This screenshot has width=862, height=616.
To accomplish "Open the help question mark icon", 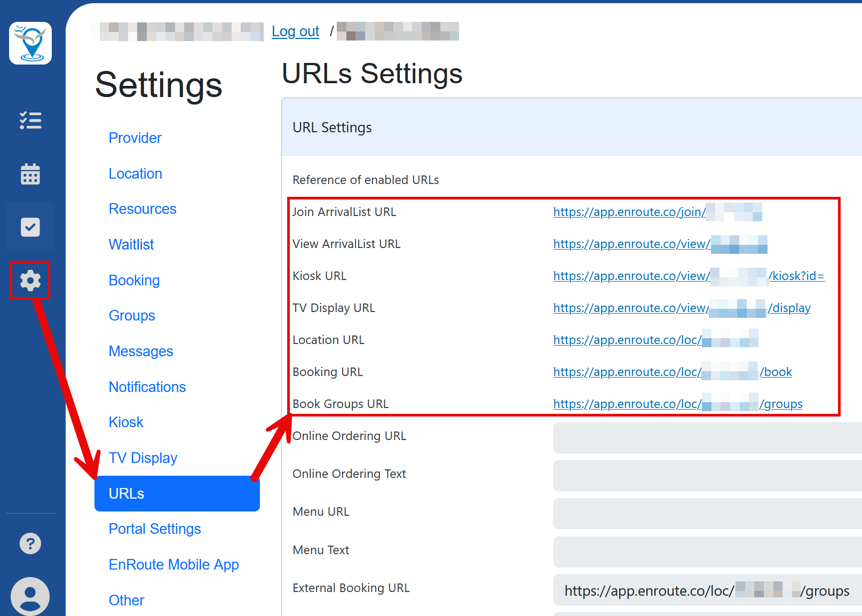I will [x=30, y=543].
